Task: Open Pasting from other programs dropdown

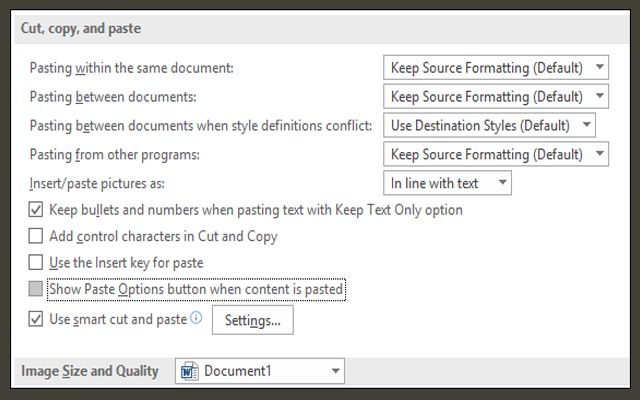Action: click(x=496, y=154)
